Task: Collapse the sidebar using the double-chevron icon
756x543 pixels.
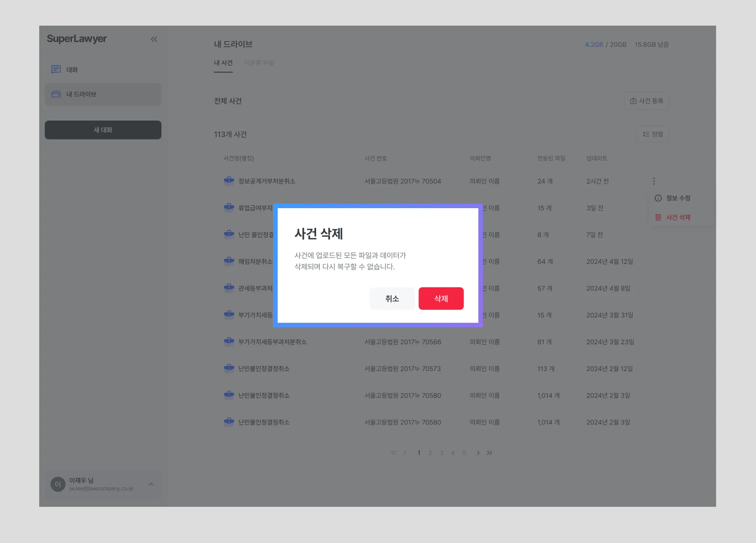Action: [x=154, y=39]
